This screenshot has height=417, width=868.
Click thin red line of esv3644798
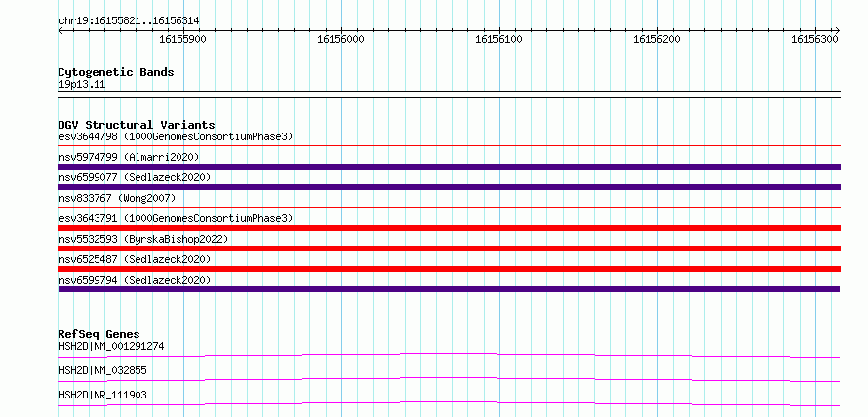[x=449, y=146]
